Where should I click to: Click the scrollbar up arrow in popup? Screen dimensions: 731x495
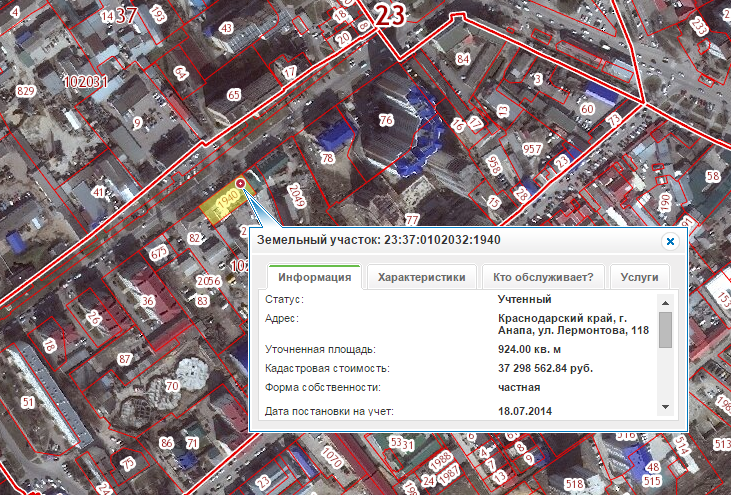665,299
